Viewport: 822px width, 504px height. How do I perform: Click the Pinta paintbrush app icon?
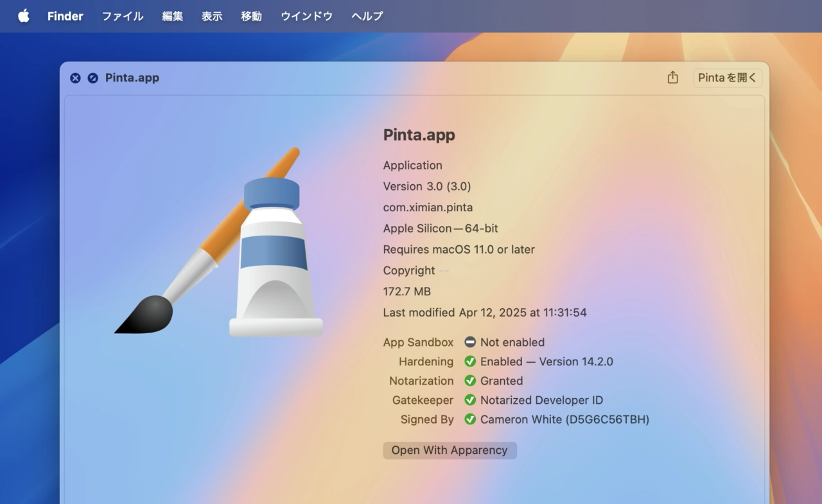click(220, 243)
